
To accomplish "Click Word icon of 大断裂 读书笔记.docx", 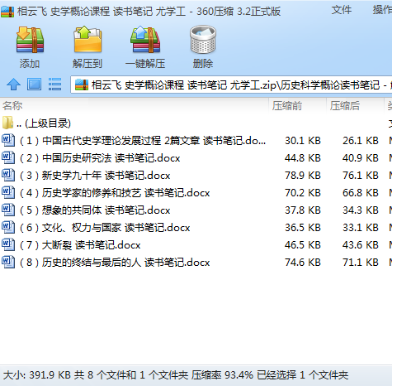I will 8,245.
